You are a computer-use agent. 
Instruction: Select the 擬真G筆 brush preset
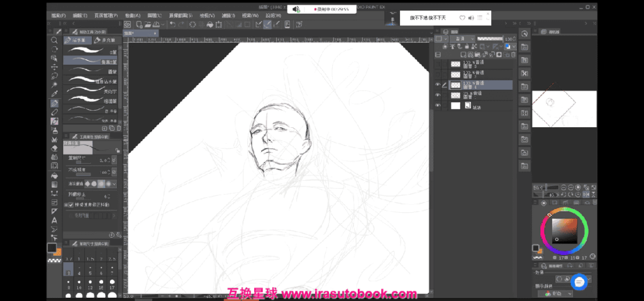tap(91, 60)
